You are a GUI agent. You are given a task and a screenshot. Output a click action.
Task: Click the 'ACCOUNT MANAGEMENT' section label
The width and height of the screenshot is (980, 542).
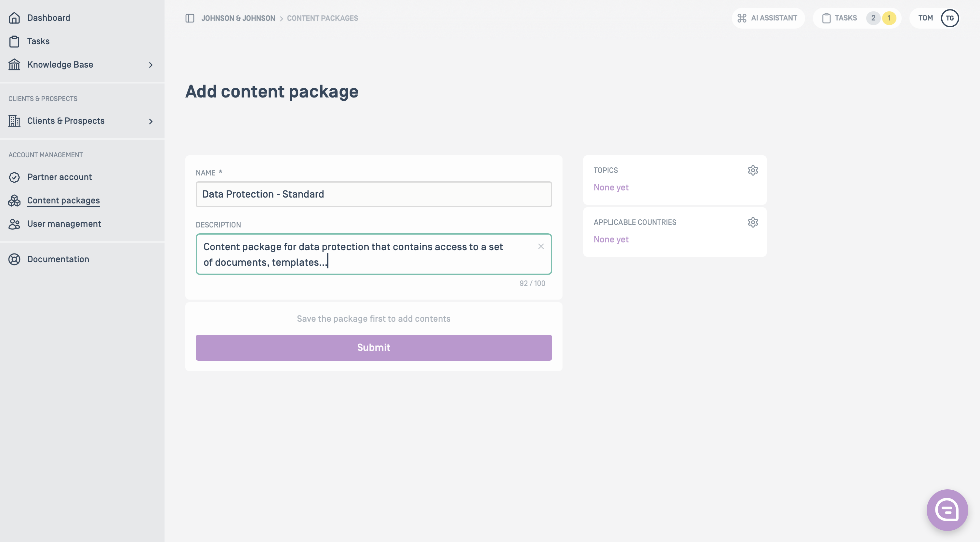click(46, 155)
